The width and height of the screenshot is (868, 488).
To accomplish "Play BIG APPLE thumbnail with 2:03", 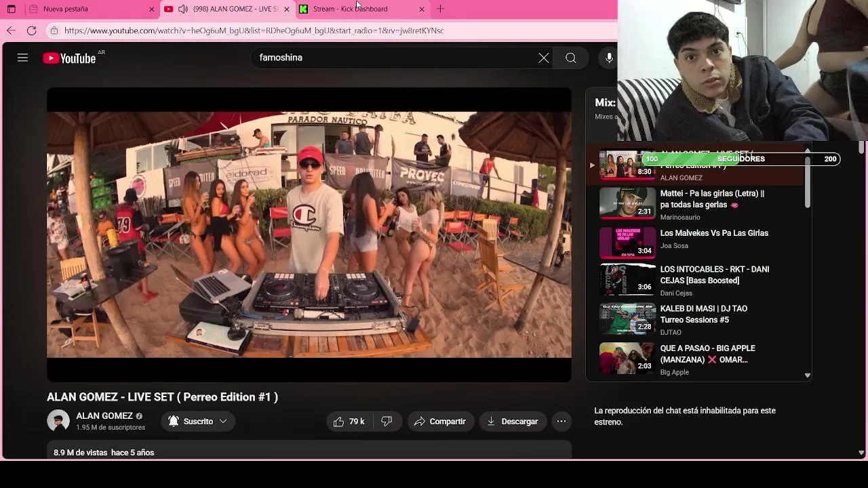I will (628, 358).
